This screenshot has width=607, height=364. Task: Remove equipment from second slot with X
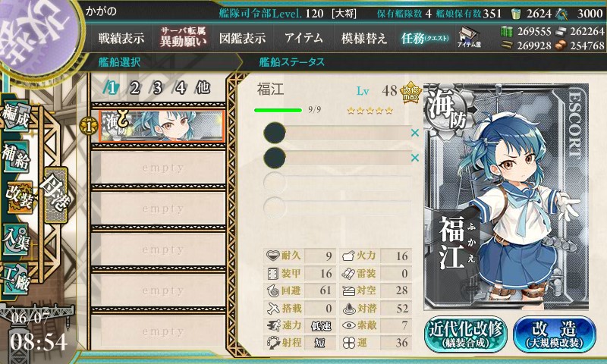point(415,158)
